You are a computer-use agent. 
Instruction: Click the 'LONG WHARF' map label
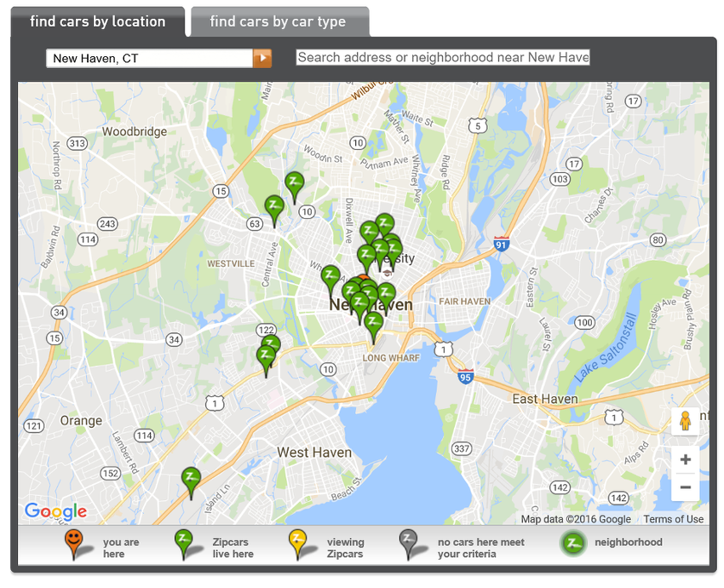pos(391,358)
